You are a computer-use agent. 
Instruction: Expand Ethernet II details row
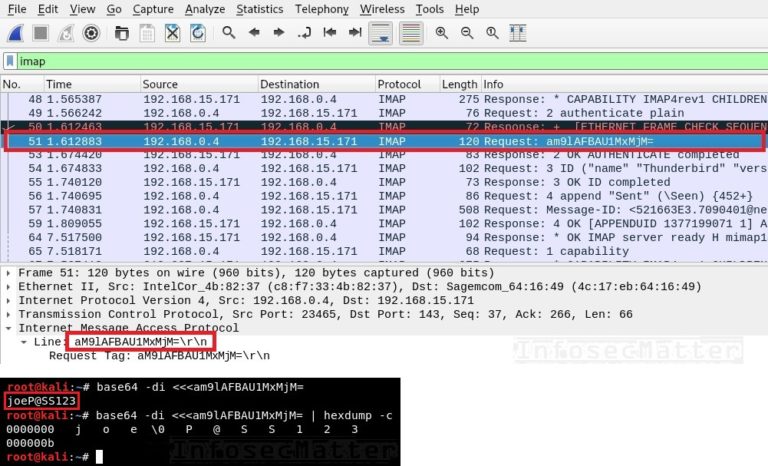[x=9, y=287]
